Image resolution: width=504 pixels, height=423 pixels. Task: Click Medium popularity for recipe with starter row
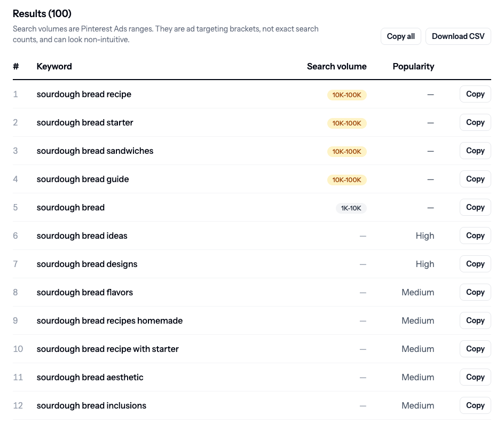[x=418, y=349]
